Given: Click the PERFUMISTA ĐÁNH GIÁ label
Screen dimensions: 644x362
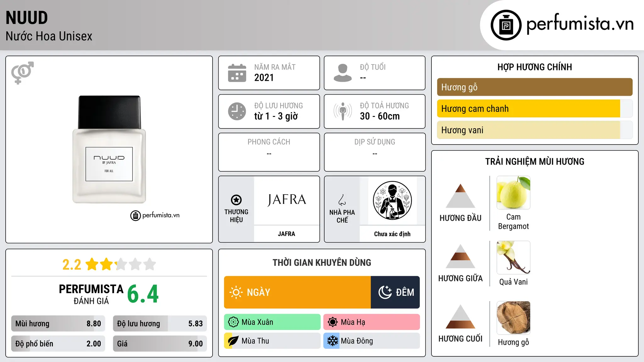Looking at the screenshot, I should pos(91,294).
